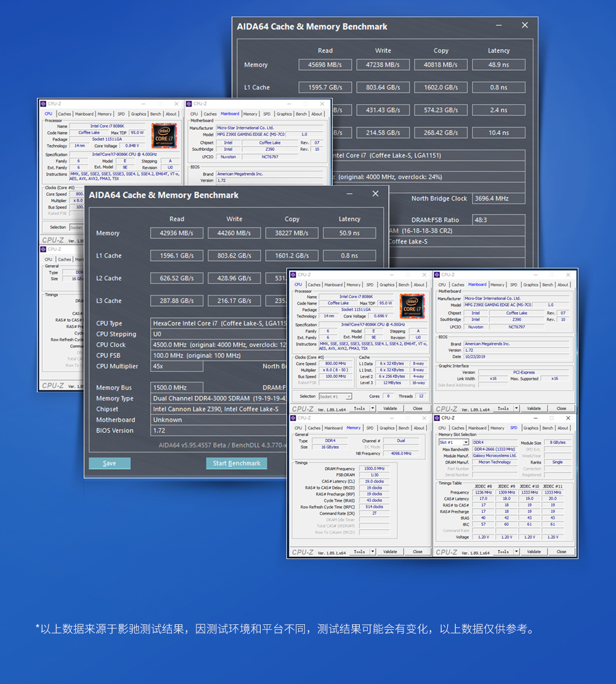Image resolution: width=616 pixels, height=684 pixels.
Task: Click 'Unknown' Motherboard field in AIDA64
Action: (218, 420)
